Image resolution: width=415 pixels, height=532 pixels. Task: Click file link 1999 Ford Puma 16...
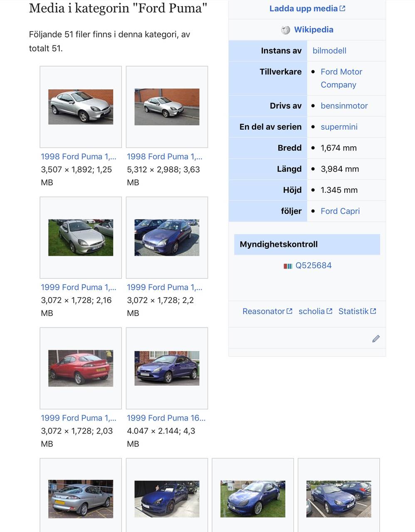coord(166,418)
